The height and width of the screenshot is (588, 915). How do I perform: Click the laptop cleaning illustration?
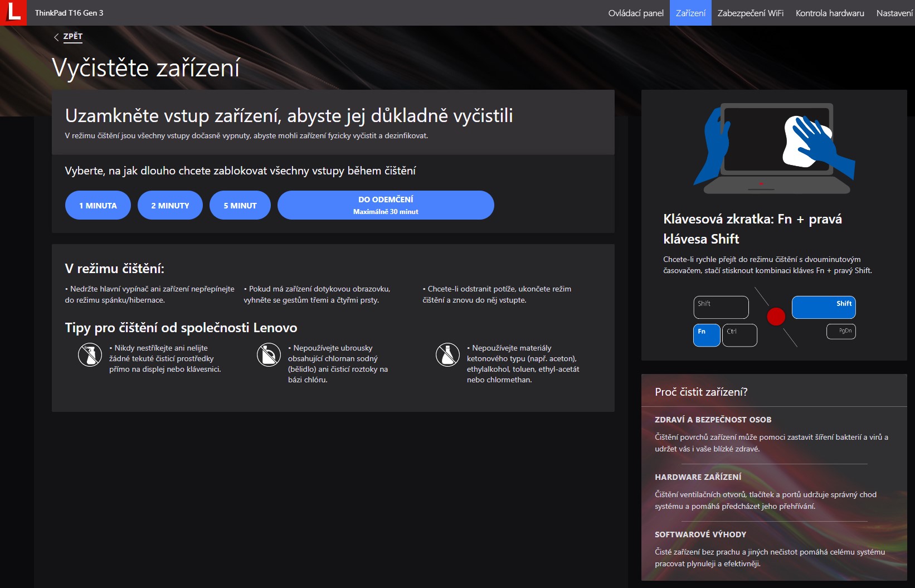pyautogui.click(x=774, y=148)
